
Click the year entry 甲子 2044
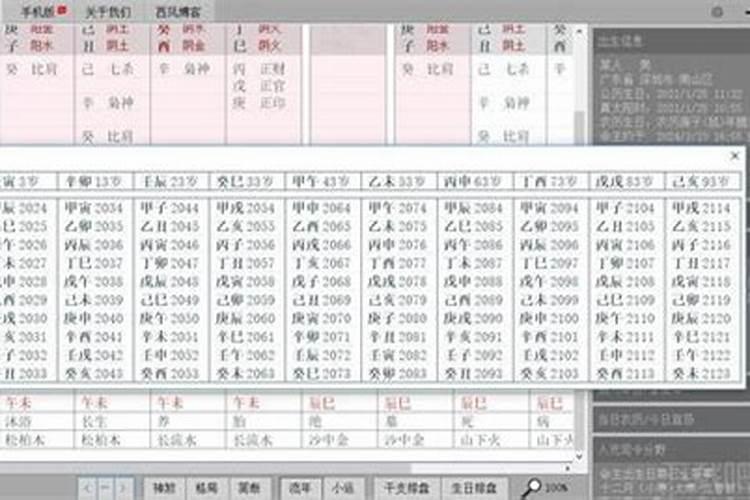[170, 208]
